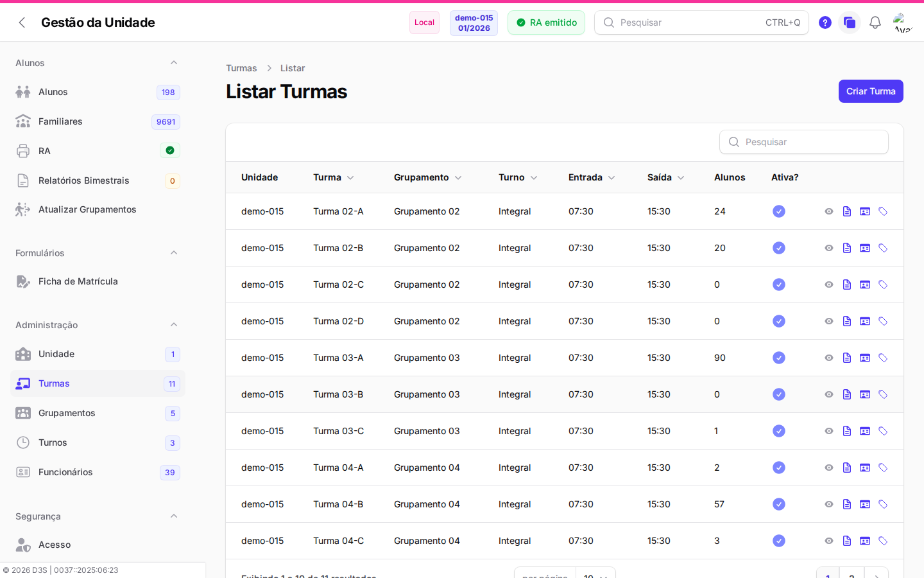
Task: Click the tag icon for Turma 04-C
Action: click(x=883, y=541)
